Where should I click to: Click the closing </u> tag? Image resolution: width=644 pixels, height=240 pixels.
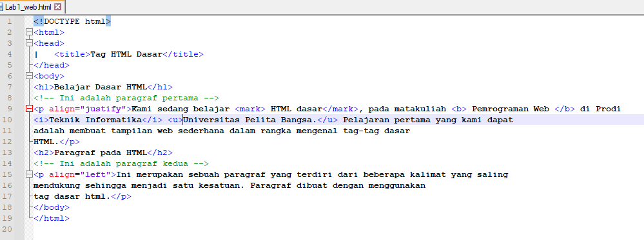327,120
